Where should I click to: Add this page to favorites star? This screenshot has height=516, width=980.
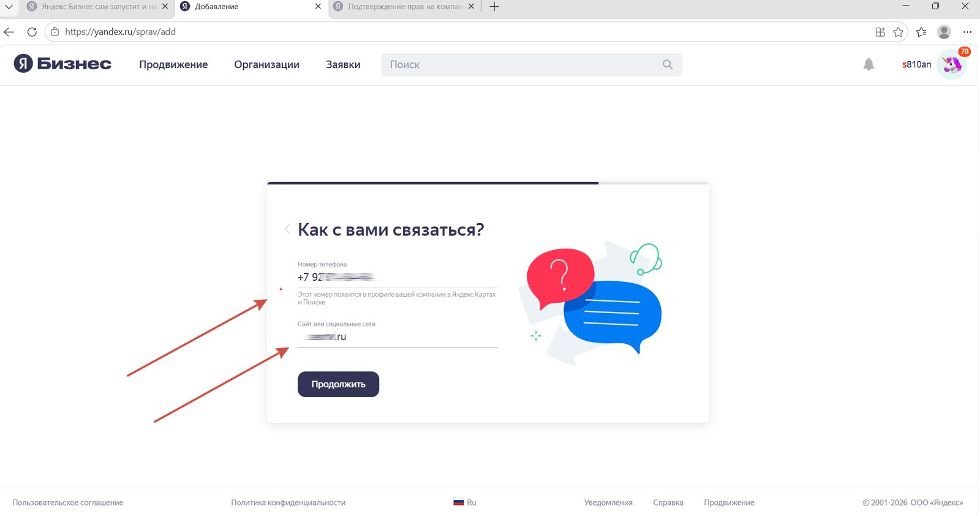[x=899, y=32]
